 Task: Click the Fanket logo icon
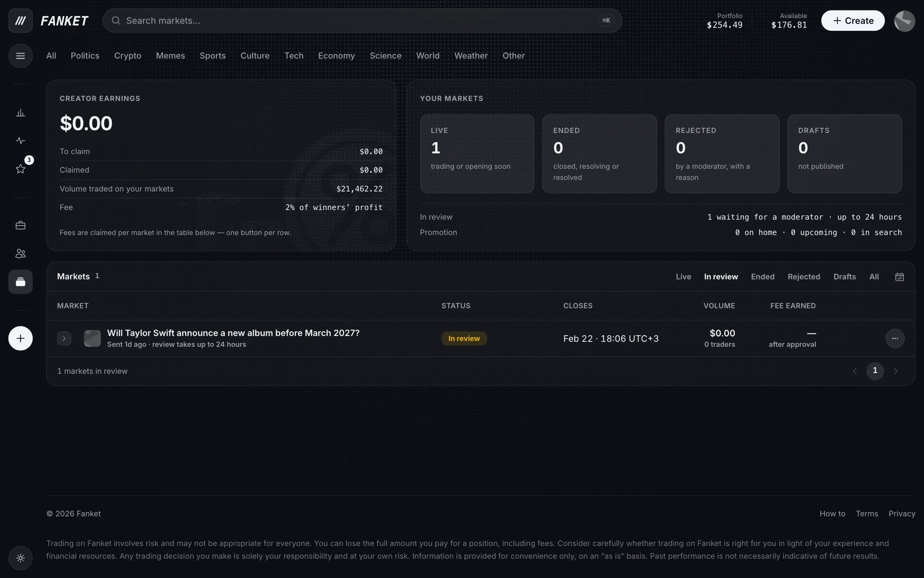20,20
